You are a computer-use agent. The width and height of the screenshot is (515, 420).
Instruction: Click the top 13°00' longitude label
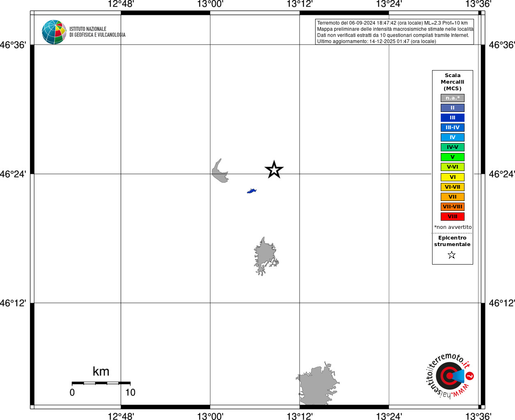click(210, 5)
